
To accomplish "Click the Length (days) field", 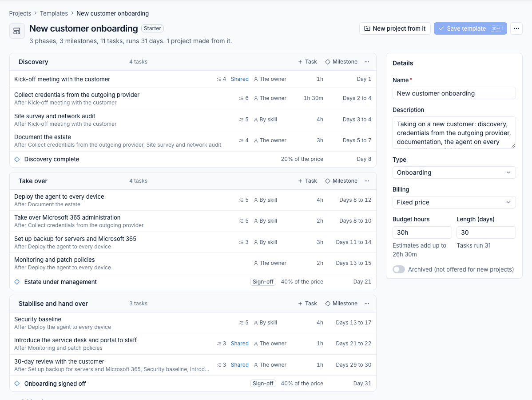I will [x=486, y=232].
